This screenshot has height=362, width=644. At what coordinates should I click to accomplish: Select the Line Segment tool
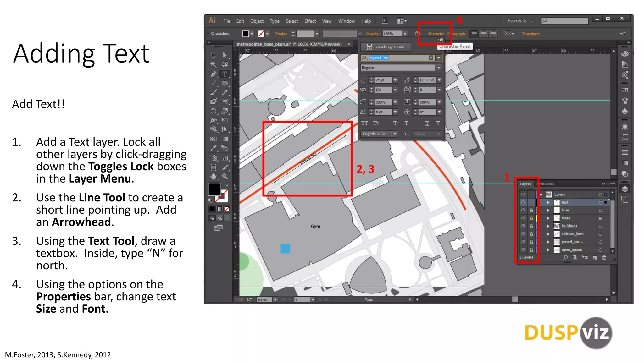tap(214, 83)
